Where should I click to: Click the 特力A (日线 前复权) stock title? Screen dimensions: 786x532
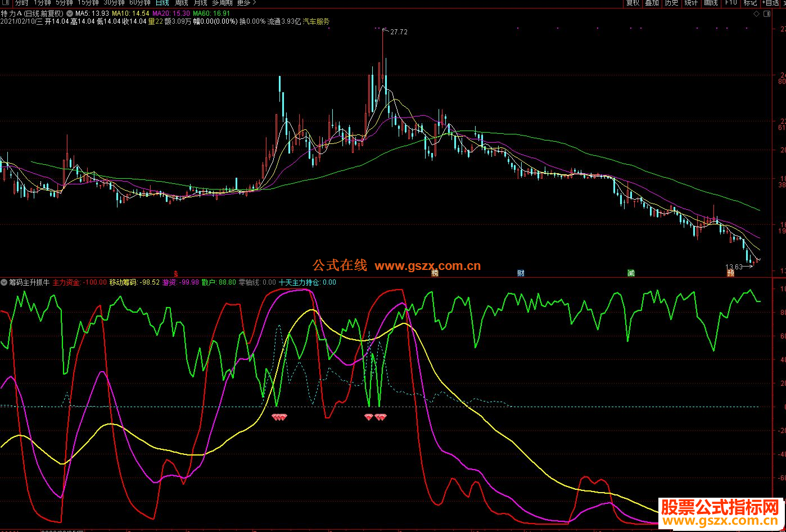32,13
